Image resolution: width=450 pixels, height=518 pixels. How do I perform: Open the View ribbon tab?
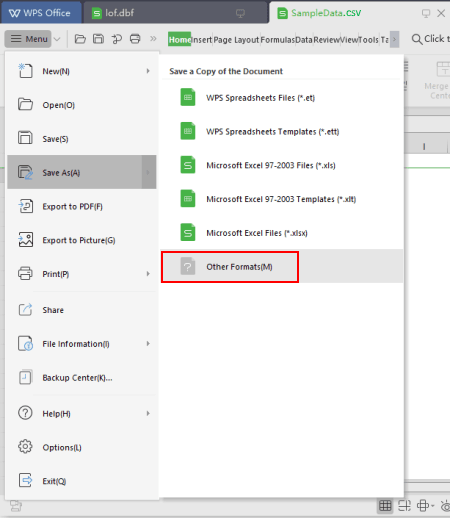click(x=349, y=40)
